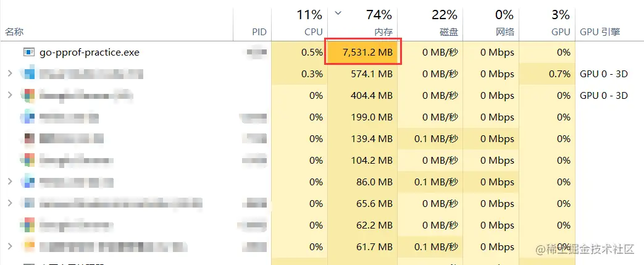
Task: Click the icon of the 104.2 MB process
Action: (x=28, y=161)
